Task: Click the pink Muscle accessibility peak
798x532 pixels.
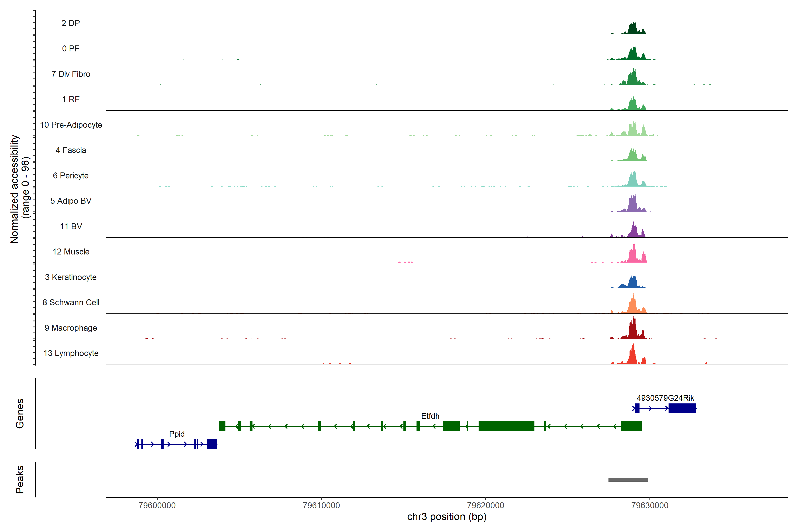Action: coord(633,256)
